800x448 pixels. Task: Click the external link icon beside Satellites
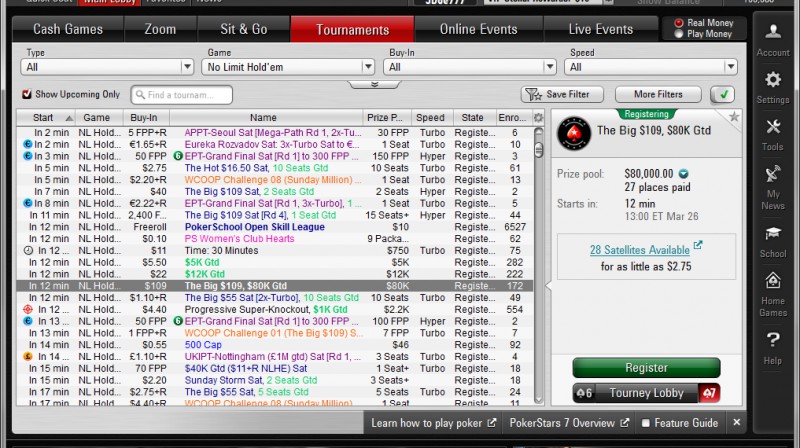point(698,245)
